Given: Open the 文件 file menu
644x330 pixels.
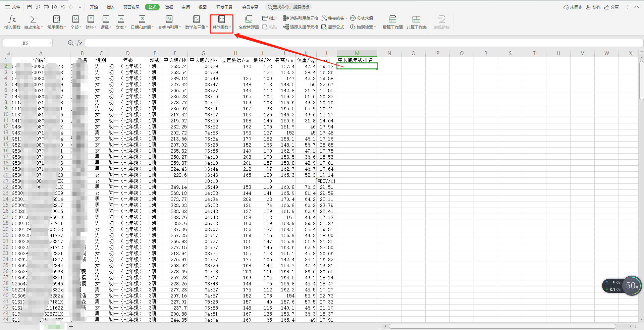Looking at the screenshot, I should [x=13, y=7].
